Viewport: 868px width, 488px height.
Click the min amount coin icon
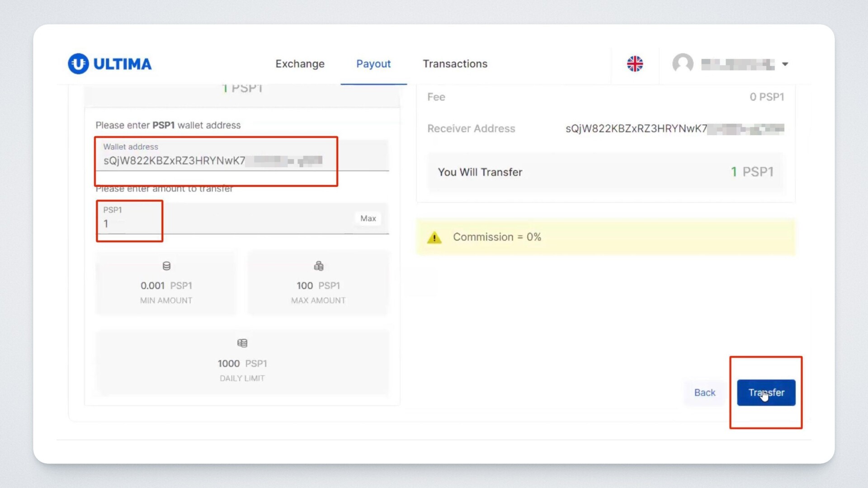click(166, 266)
